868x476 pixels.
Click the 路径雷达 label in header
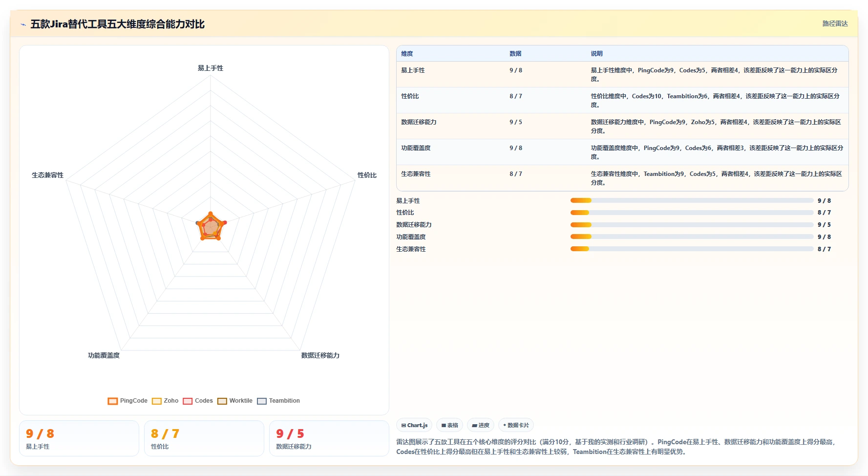pyautogui.click(x=835, y=23)
